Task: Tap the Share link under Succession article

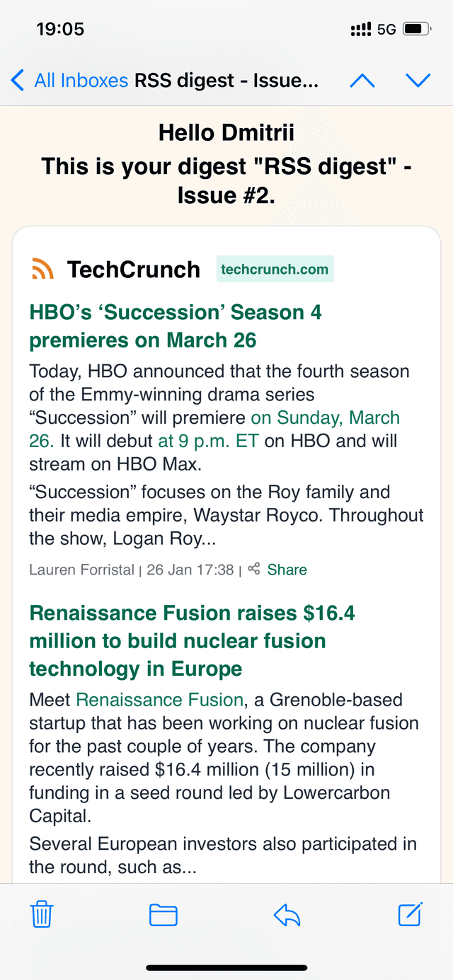Action: click(287, 570)
